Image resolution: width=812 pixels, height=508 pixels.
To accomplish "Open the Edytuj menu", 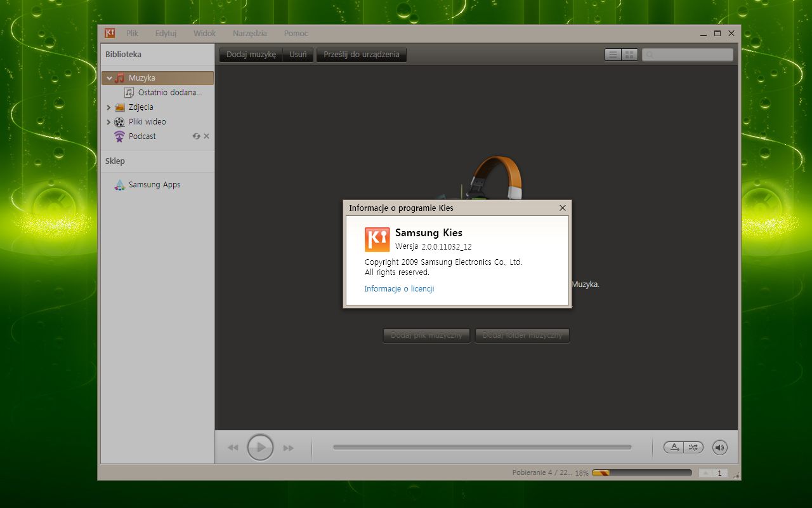I will [x=166, y=34].
